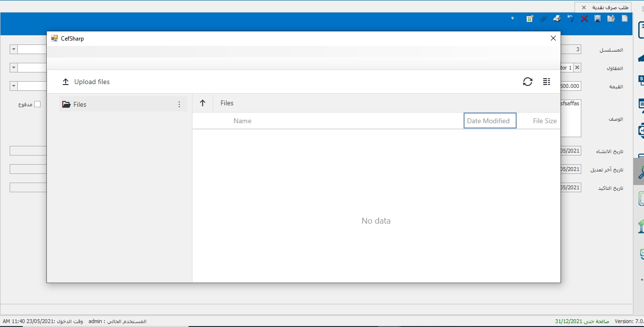Click the Save floppy disk icon
The image size is (644, 327).
(x=597, y=19)
